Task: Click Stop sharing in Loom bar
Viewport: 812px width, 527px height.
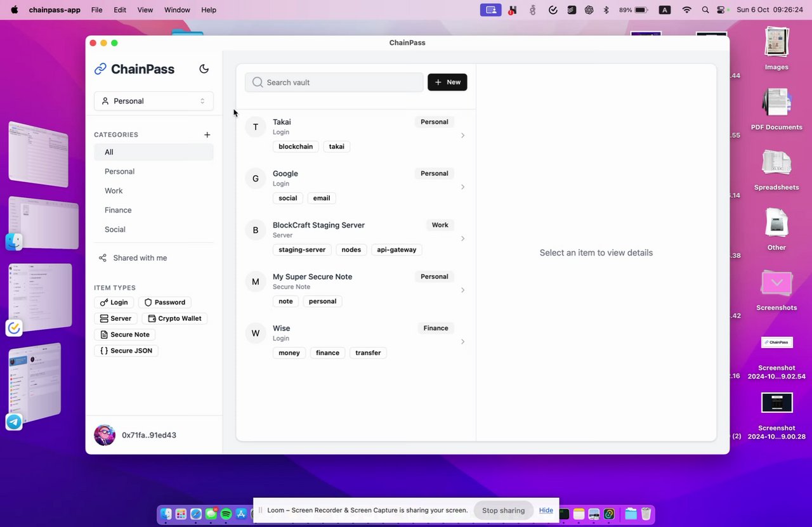Action: pos(504,511)
